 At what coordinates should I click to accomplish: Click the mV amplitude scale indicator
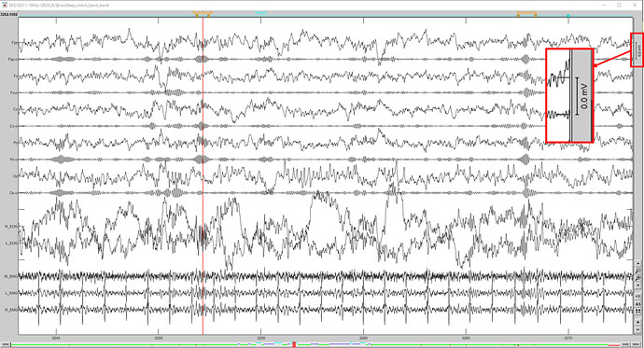pos(637,49)
